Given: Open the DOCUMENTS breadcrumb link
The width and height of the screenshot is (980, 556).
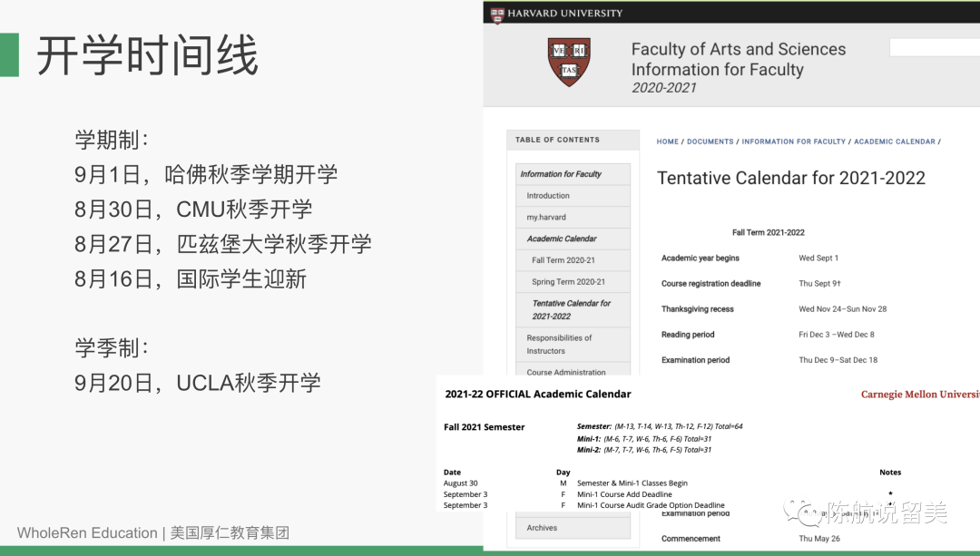Looking at the screenshot, I should click(710, 141).
